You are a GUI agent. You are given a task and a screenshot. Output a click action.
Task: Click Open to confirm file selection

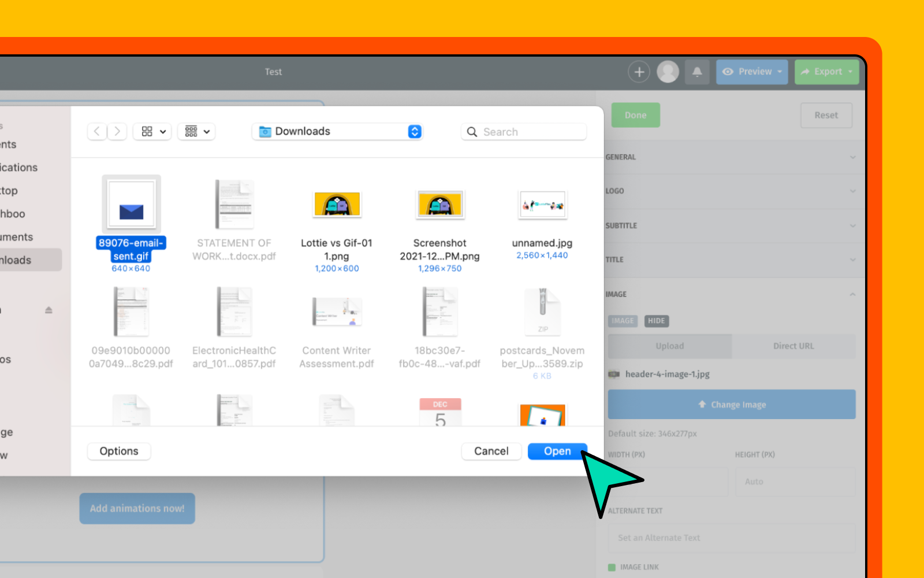click(x=556, y=451)
